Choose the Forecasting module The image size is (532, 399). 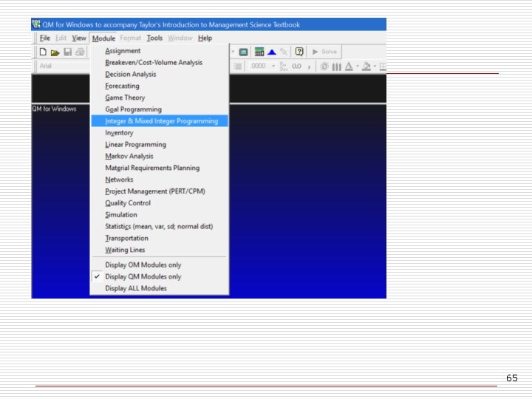coord(160,86)
